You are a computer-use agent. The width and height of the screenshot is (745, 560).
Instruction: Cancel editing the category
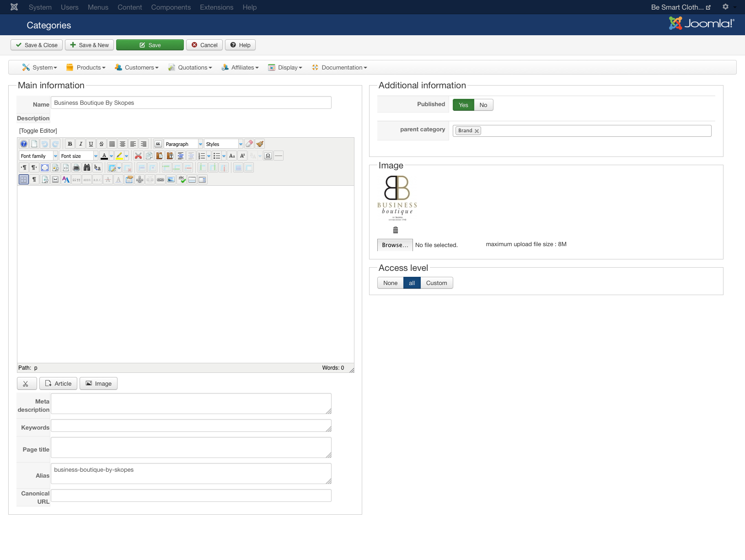tap(204, 45)
